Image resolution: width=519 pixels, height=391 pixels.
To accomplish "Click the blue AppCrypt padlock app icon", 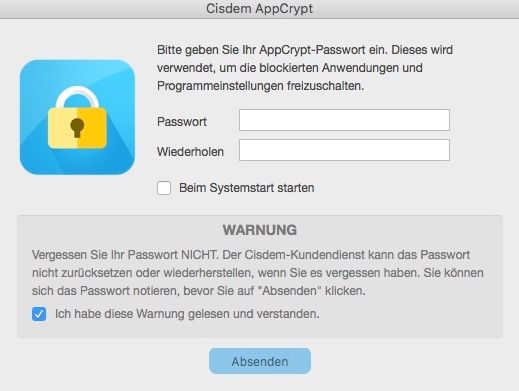I will point(77,117).
